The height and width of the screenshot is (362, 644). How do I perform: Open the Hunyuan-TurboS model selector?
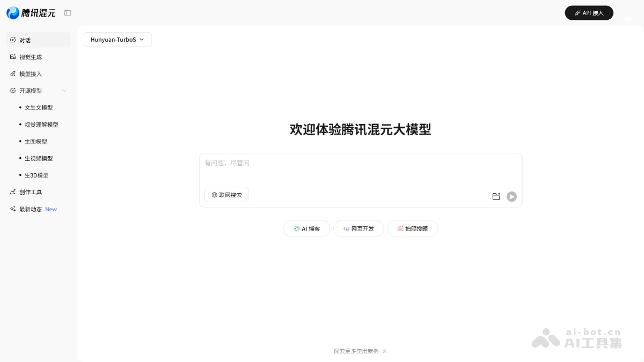click(x=117, y=39)
